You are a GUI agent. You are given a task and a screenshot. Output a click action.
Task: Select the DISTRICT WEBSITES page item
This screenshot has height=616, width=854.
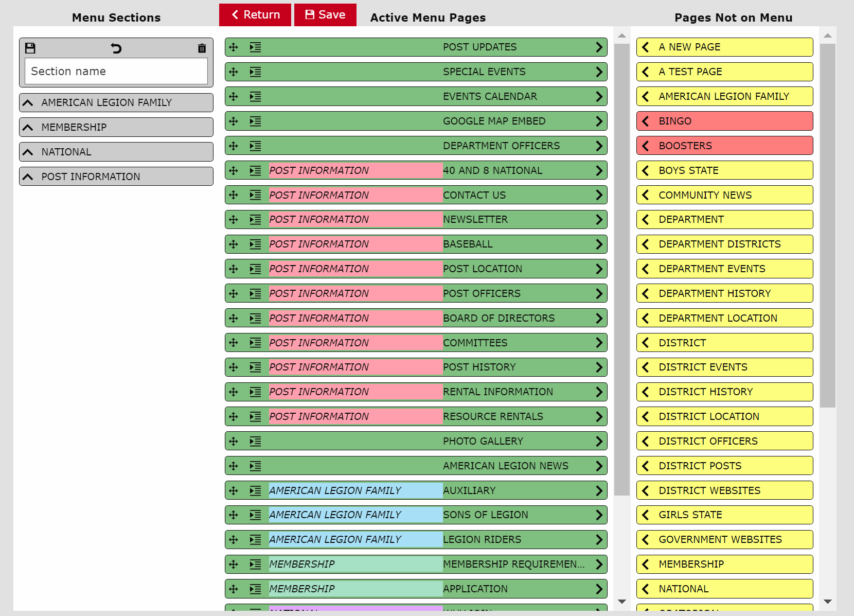(x=725, y=491)
